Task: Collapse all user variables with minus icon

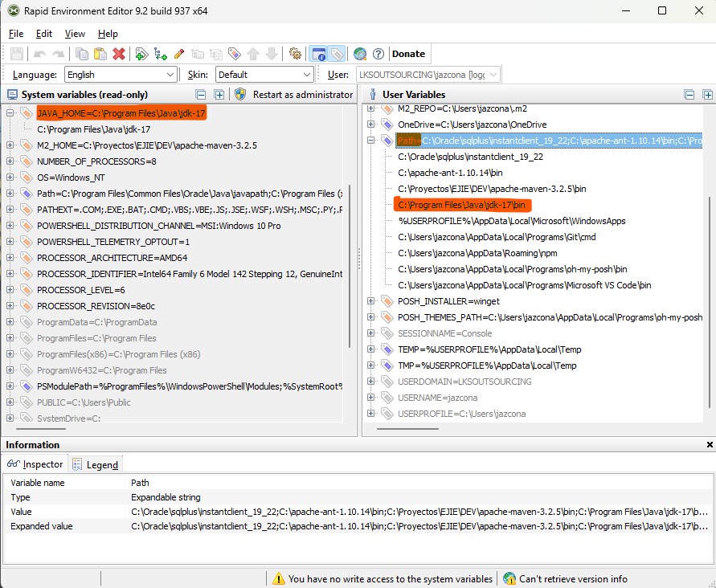Action: 689,95
